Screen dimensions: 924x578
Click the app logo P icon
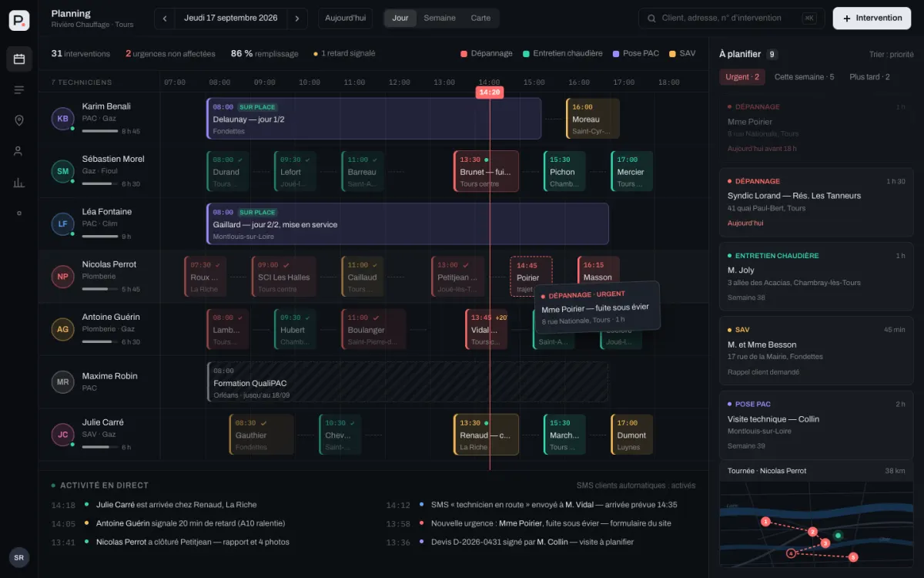(19, 21)
